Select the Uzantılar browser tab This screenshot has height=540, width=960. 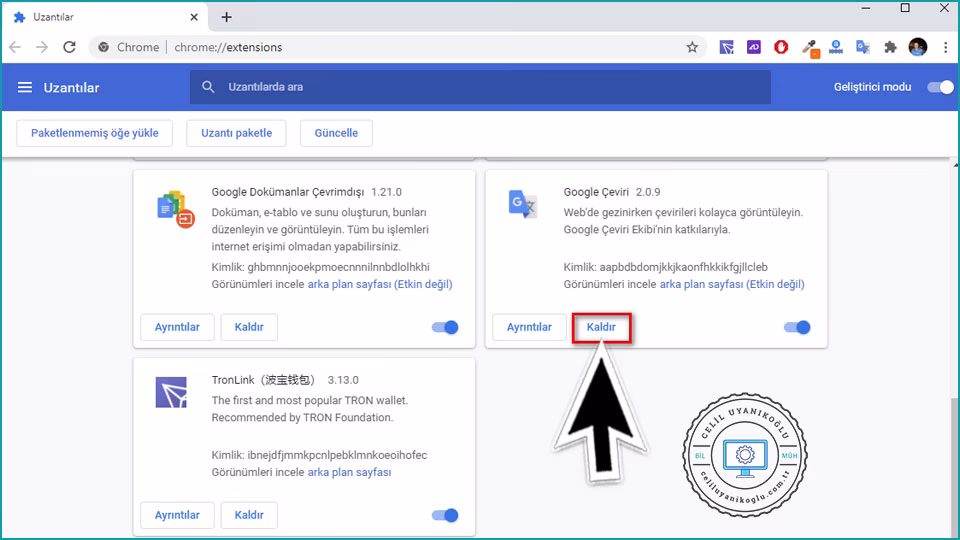[104, 17]
